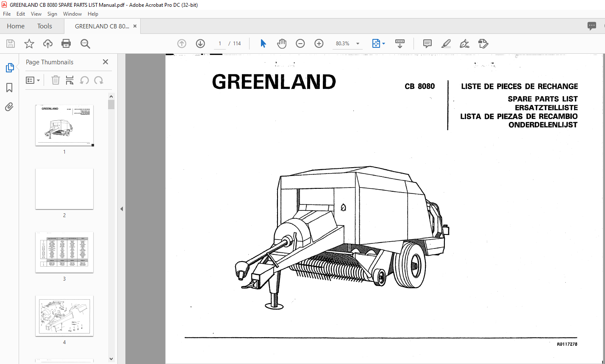Zoom out with the minus icon
605x364 pixels.
click(300, 44)
